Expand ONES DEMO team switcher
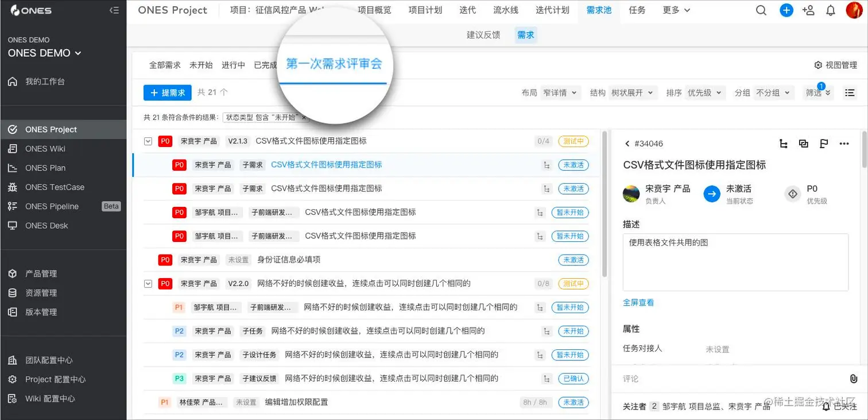The image size is (868, 420). click(44, 53)
